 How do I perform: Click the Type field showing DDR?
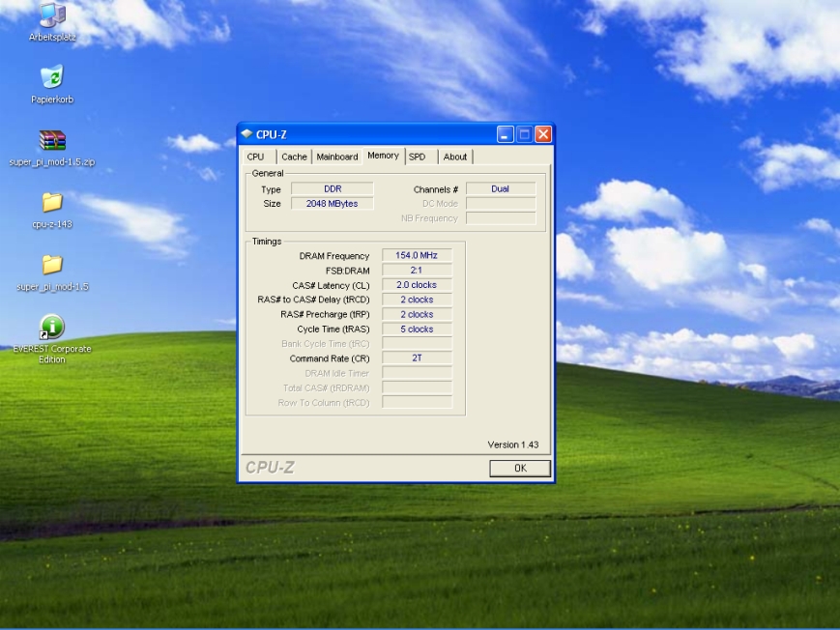click(333, 188)
